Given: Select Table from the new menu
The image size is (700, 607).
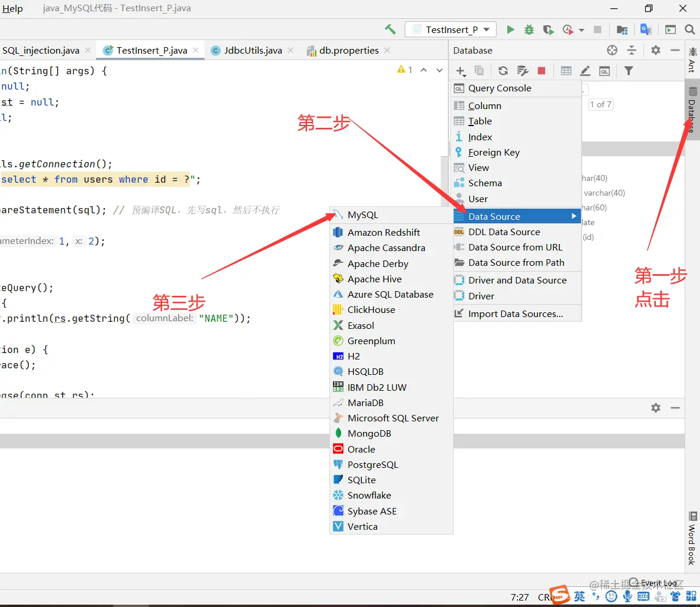Looking at the screenshot, I should click(517, 121).
